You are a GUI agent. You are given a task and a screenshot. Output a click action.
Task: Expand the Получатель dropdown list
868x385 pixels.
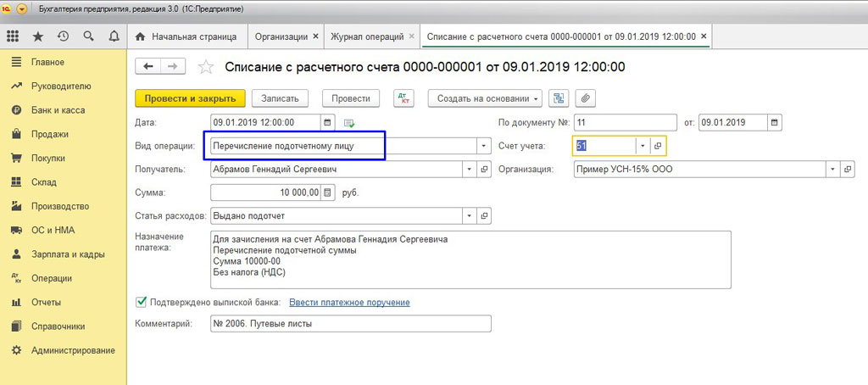(x=469, y=170)
